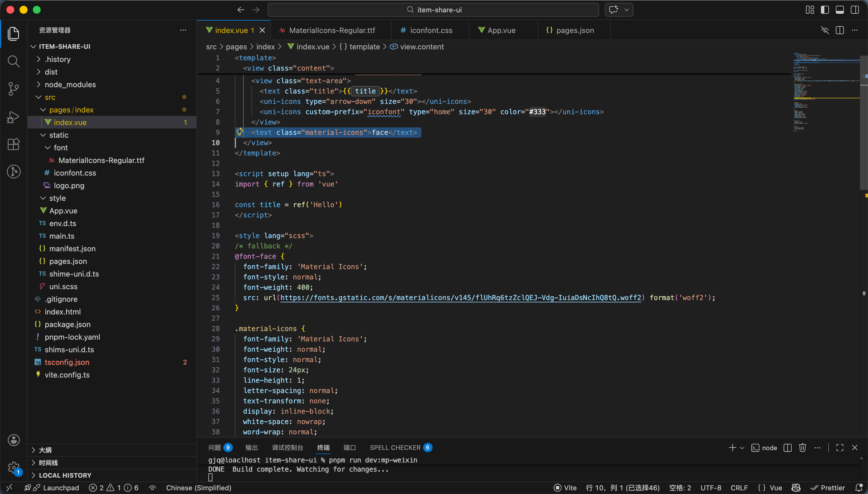Open Source Control view in activity bar
This screenshot has height=494, width=868.
pyautogui.click(x=13, y=89)
